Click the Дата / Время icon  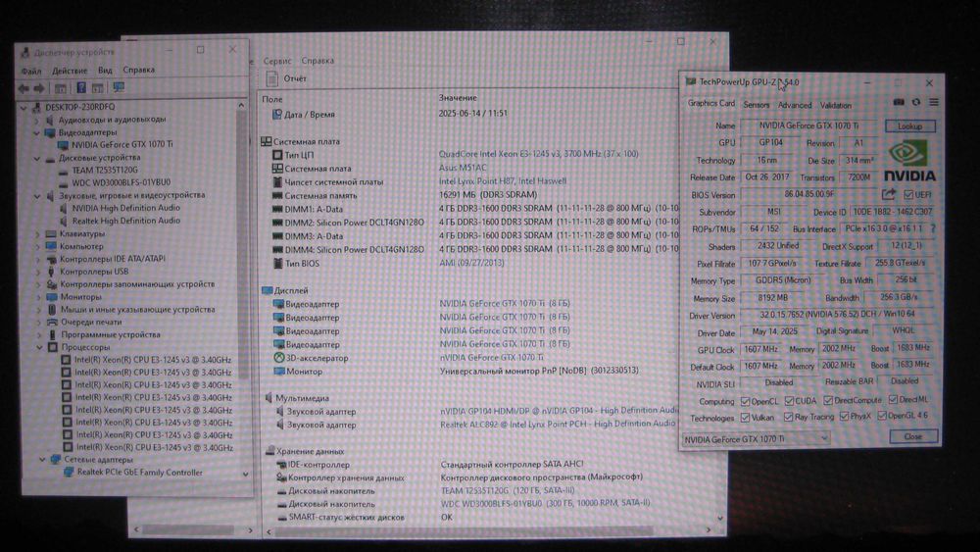click(277, 115)
